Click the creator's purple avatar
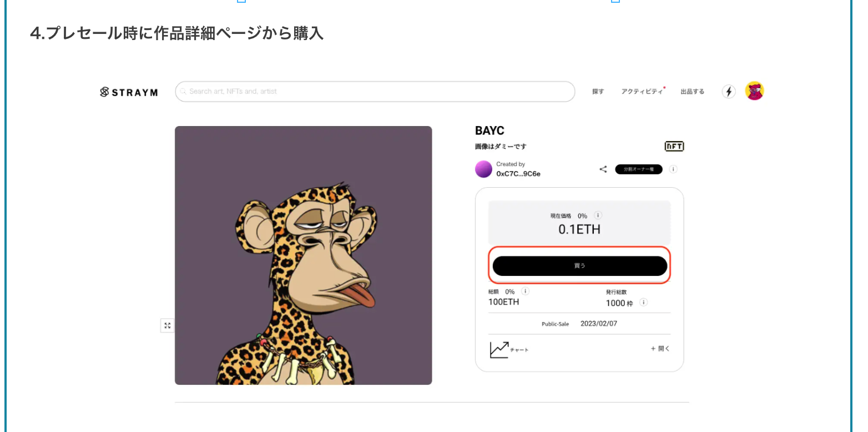The width and height of the screenshot is (868, 432). pyautogui.click(x=483, y=169)
